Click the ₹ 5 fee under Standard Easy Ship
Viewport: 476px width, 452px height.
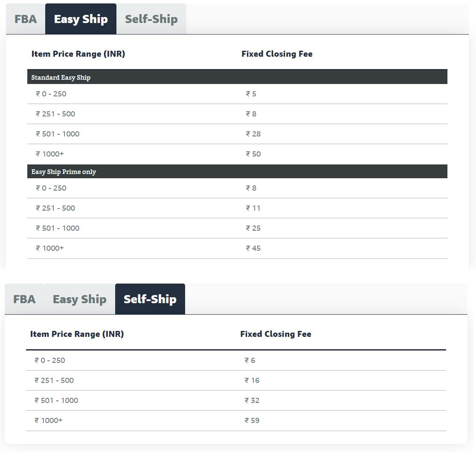[x=251, y=94]
